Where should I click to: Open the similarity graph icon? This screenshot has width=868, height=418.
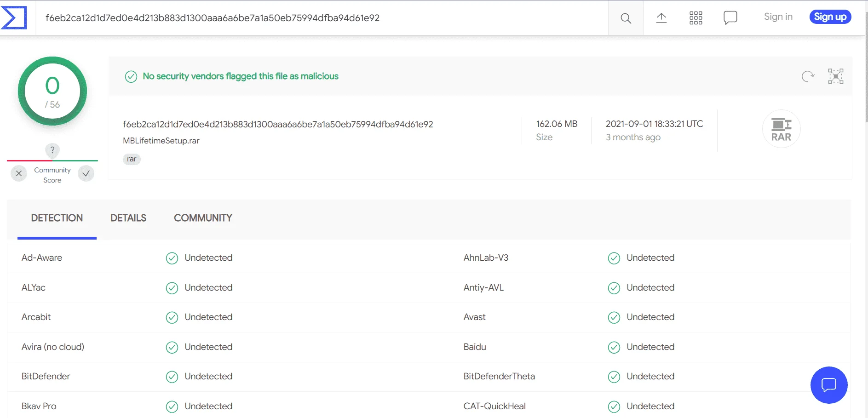836,76
